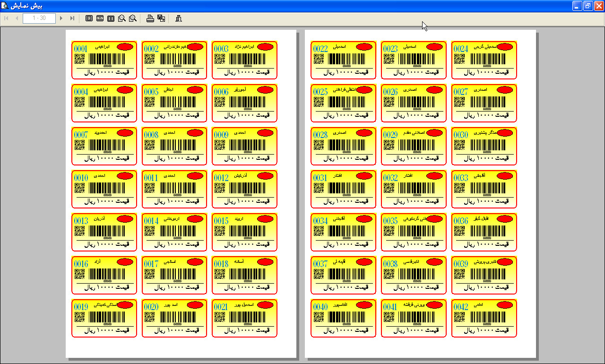This screenshot has height=364, width=605.
Task: Click the barcode on label 0009
Action: 247,145
